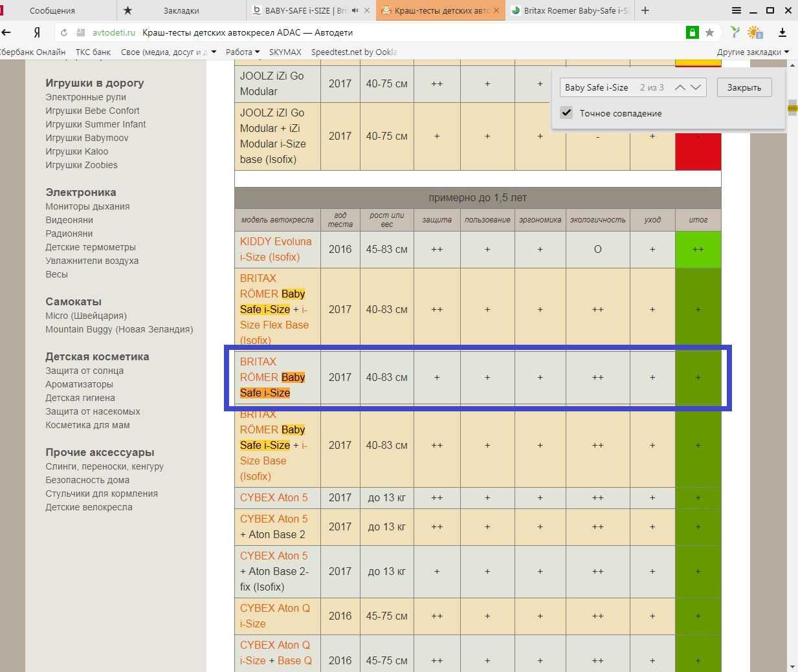
Task: Jump to next search match
Action: pos(696,87)
